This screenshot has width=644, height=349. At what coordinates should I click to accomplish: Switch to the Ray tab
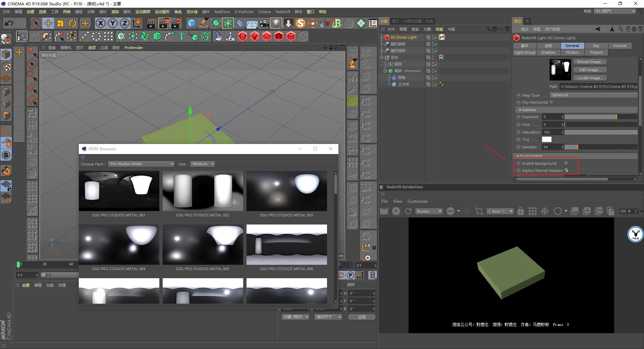coord(596,46)
